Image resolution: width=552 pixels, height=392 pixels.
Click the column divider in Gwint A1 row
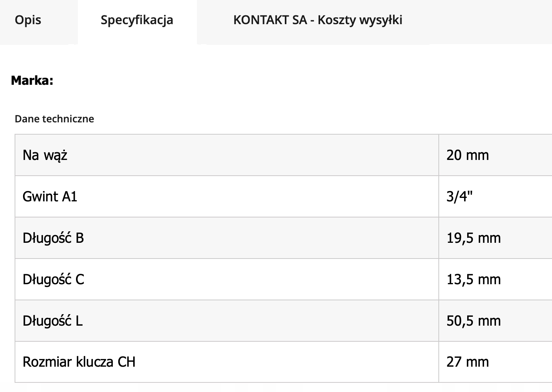coord(439,197)
